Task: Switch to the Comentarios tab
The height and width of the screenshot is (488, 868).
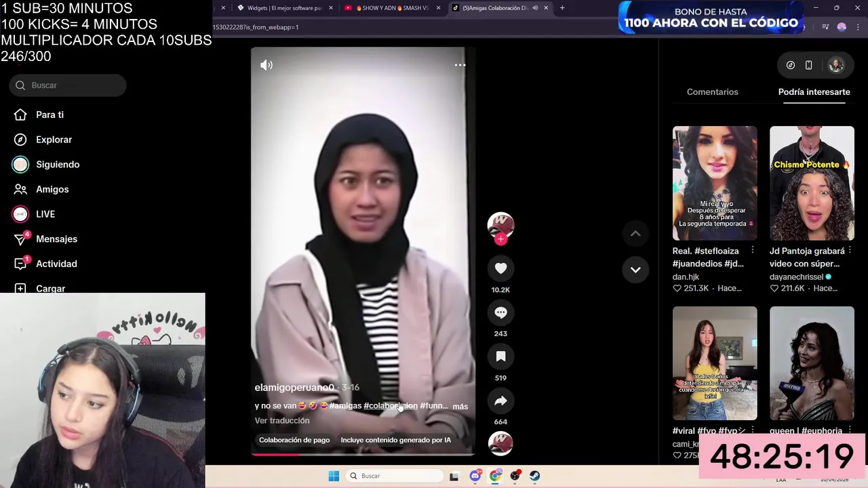Action: pos(712,91)
